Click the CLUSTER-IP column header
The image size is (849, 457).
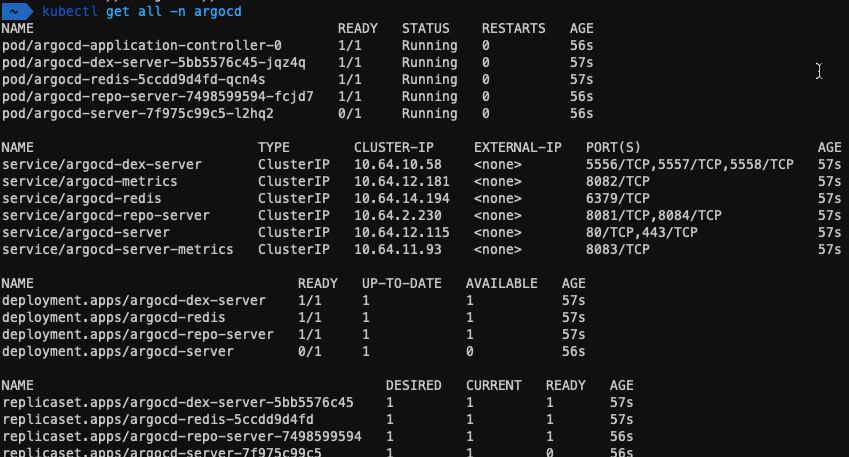tap(394, 147)
